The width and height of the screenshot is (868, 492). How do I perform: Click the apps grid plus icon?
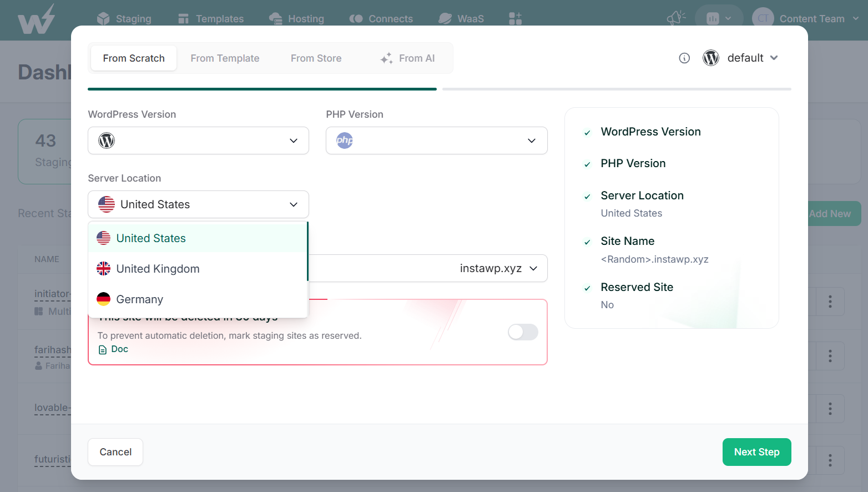515,19
